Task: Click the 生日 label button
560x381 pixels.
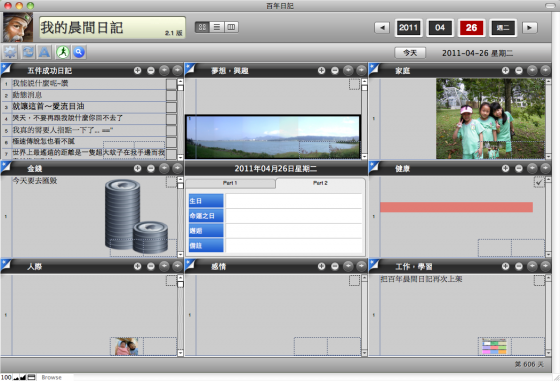Action: click(206, 201)
